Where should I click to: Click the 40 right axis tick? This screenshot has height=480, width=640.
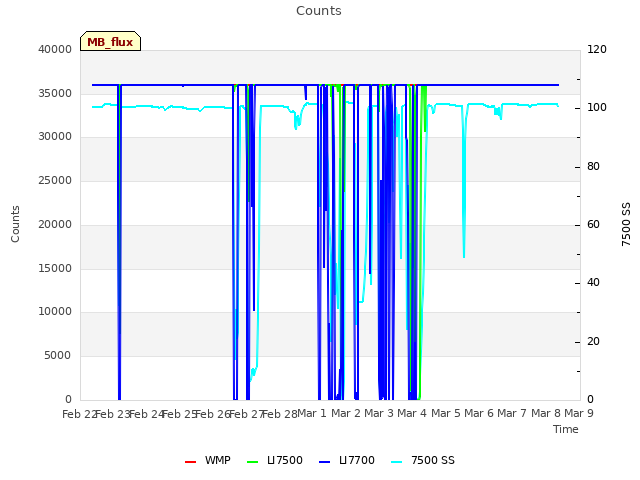pyautogui.click(x=593, y=283)
